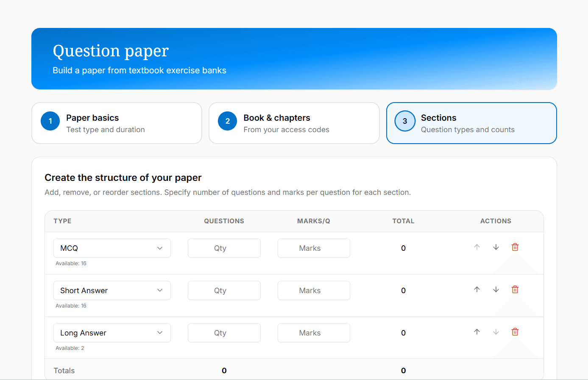Move the MCQ section down
This screenshot has width=588, height=380.
pyautogui.click(x=496, y=247)
